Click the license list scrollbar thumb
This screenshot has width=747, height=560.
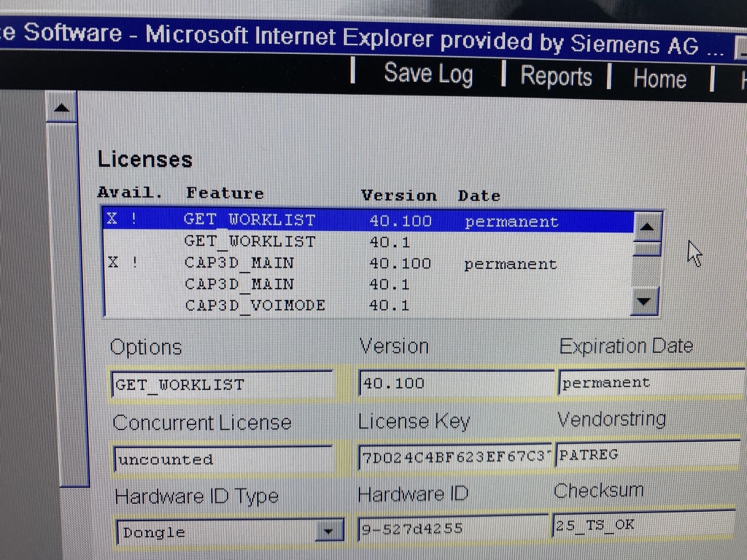coord(647,249)
